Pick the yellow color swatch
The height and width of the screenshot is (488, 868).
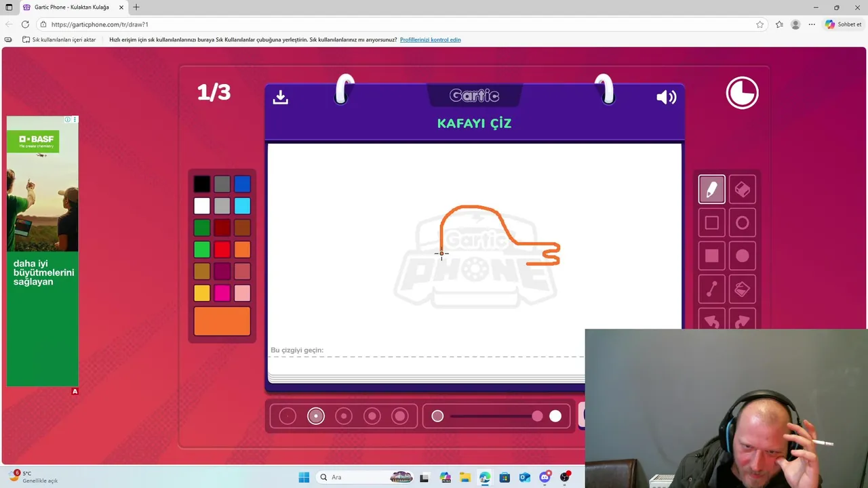pyautogui.click(x=202, y=293)
